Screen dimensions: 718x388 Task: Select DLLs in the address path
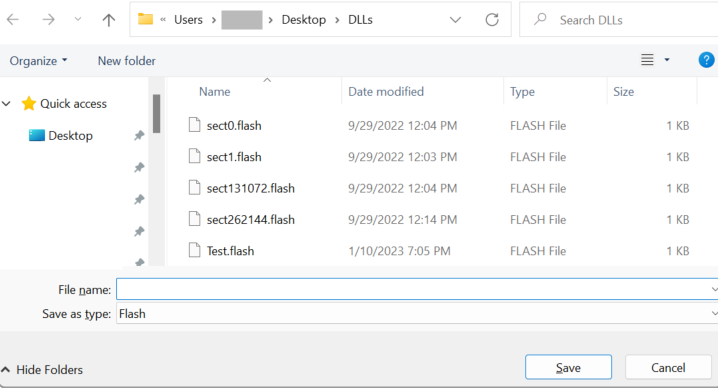tap(360, 20)
